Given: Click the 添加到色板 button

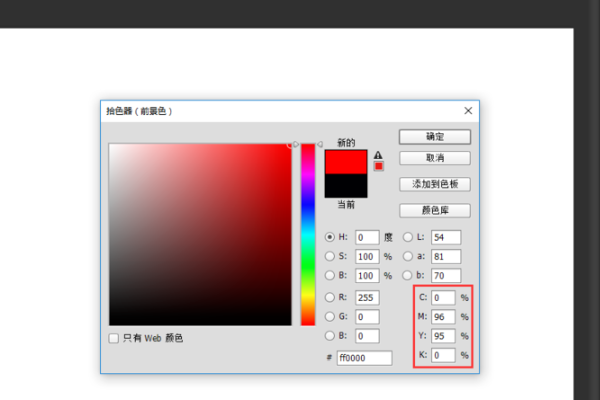Looking at the screenshot, I should coord(434,184).
